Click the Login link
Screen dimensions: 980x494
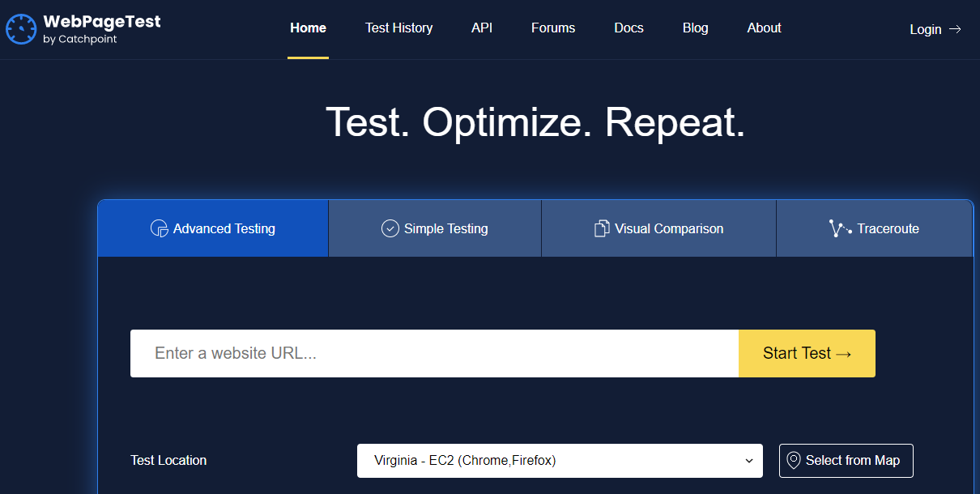coord(935,29)
